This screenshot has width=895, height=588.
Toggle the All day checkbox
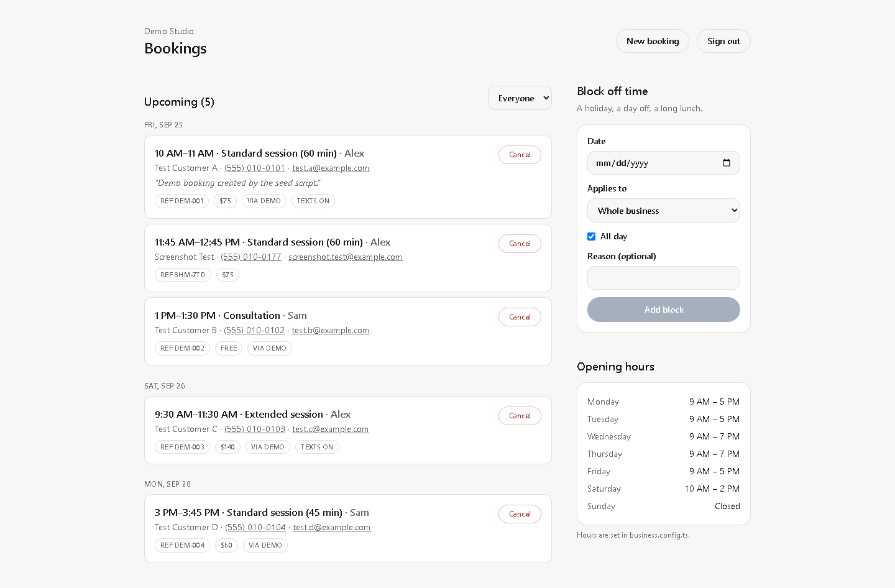point(591,236)
